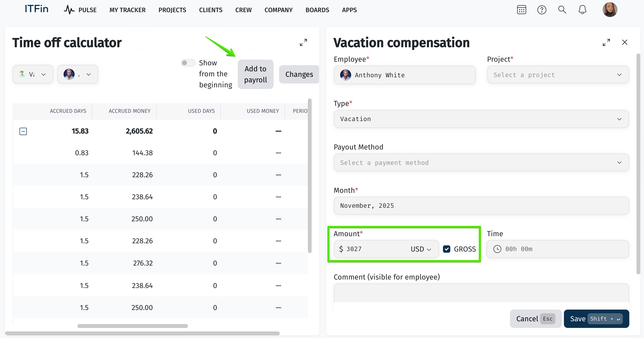The image size is (644, 338).
Task: Open search with magnifier icon
Action: [562, 10]
